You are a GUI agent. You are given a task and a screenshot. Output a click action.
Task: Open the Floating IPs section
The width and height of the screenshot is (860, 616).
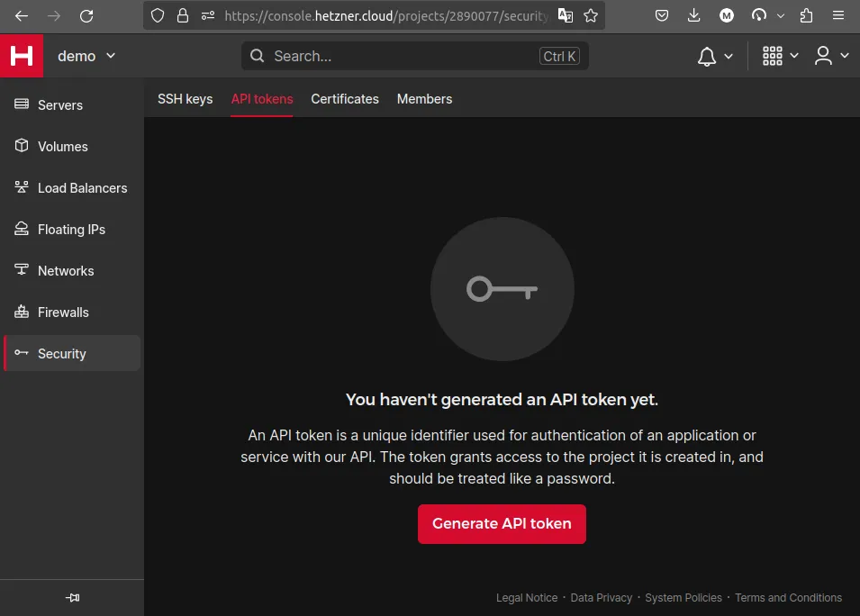pos(71,230)
